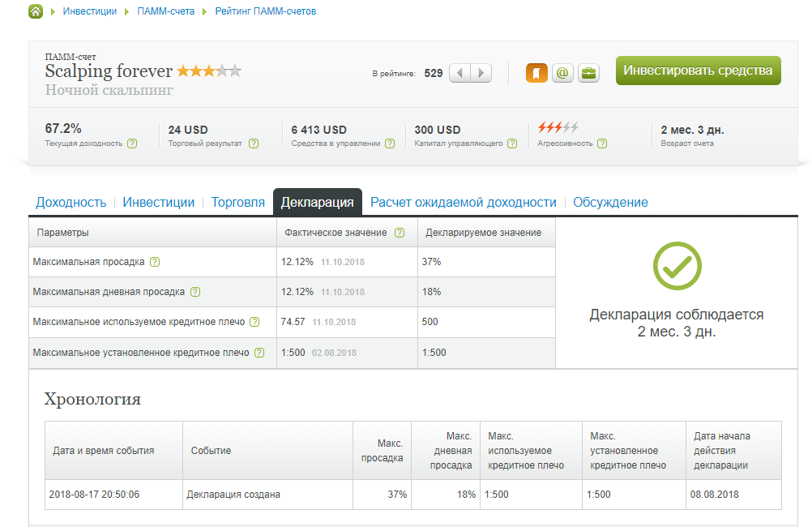Click the star rating beside Scalping forever
Viewport: 812px width, 527px height.
(209, 71)
